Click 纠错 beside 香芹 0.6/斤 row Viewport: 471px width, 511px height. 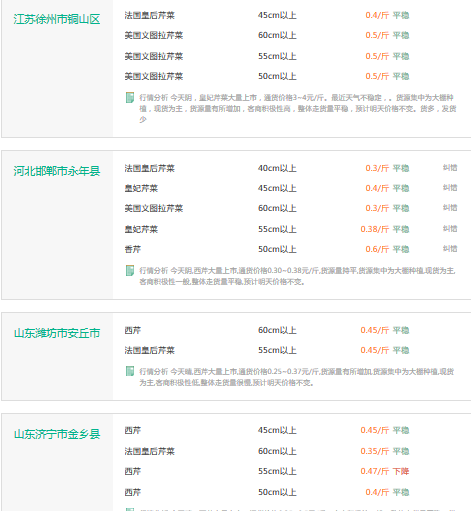click(450, 249)
